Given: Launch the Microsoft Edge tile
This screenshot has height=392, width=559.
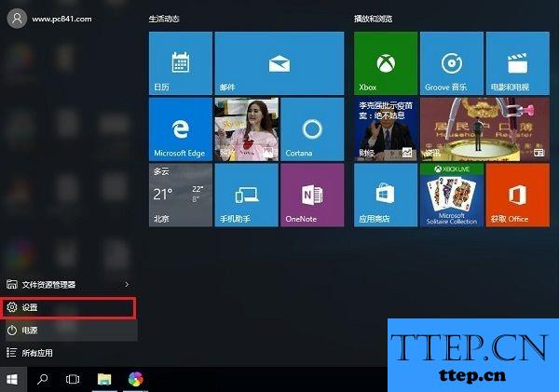Looking at the screenshot, I should coord(181,129).
